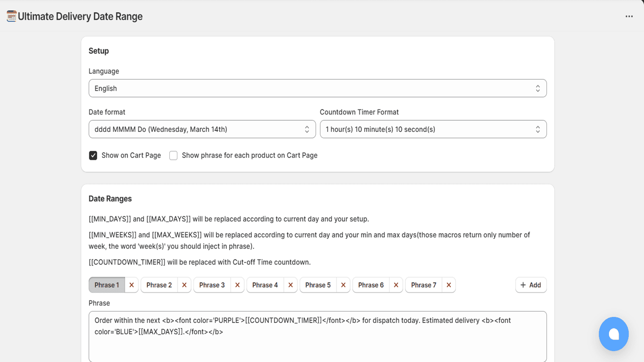Remove Phrase 2 with its X icon

pyautogui.click(x=184, y=285)
